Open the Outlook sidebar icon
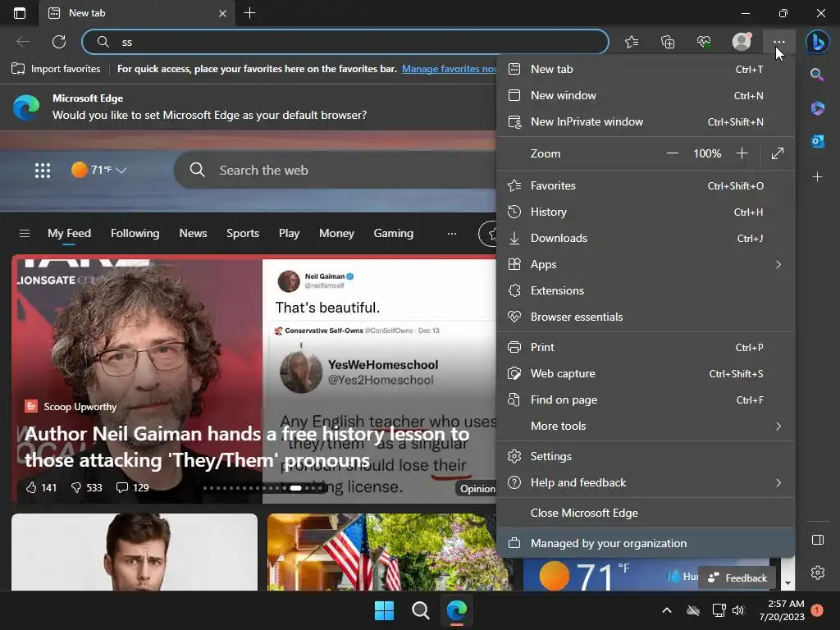 817,141
